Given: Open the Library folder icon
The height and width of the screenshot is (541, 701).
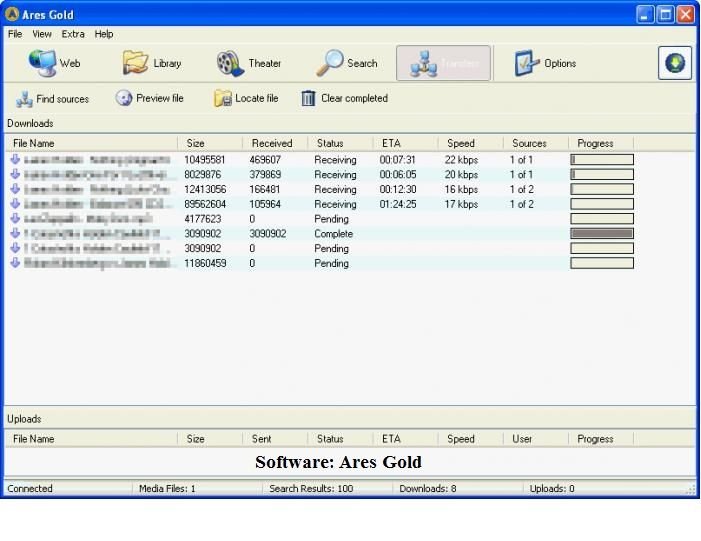Looking at the screenshot, I should pos(136,63).
